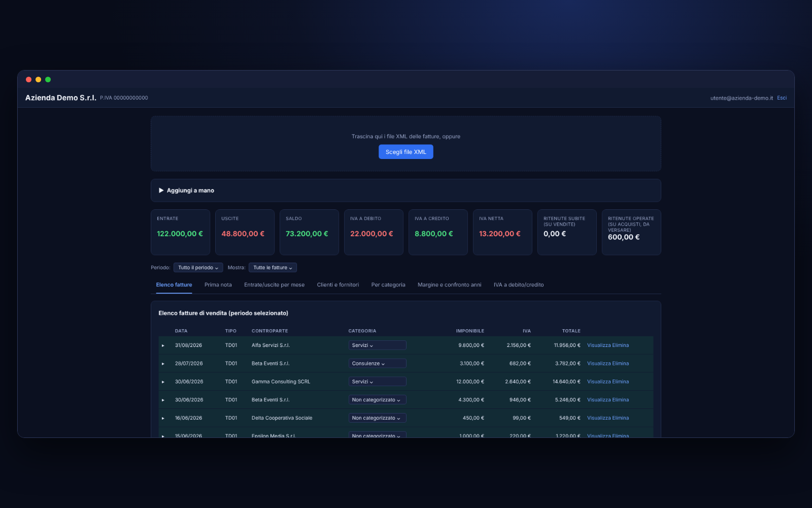Click Elimina for Gamma Consulting invoice
The height and width of the screenshot is (508, 812).
621,382
